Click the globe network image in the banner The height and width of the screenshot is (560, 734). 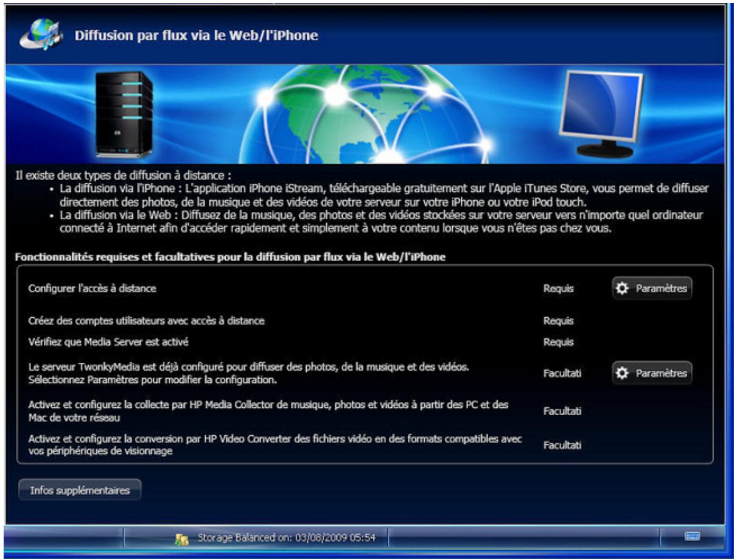pos(366,114)
